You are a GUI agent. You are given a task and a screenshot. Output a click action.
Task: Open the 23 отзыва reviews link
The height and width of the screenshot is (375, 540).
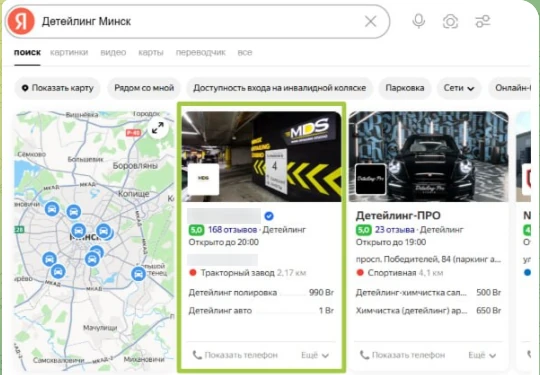395,230
